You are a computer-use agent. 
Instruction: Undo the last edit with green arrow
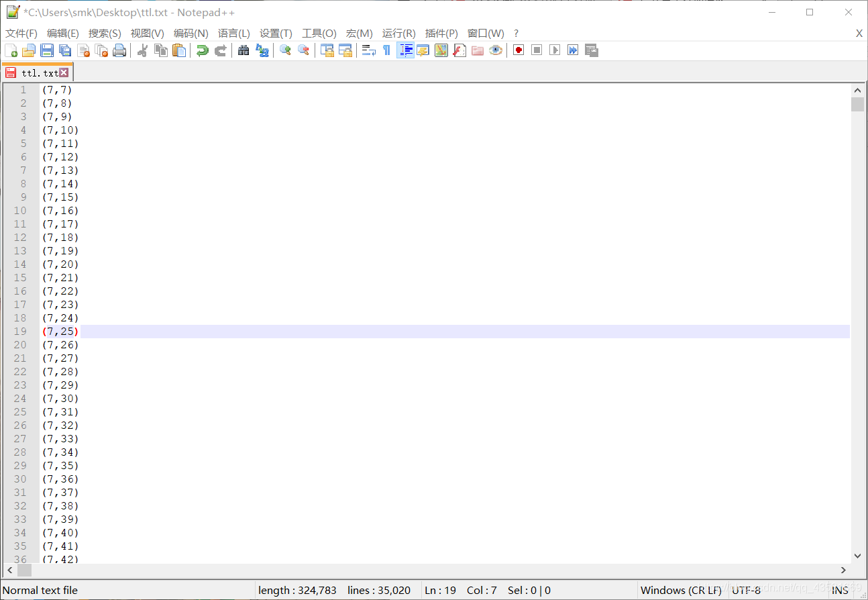tap(202, 50)
